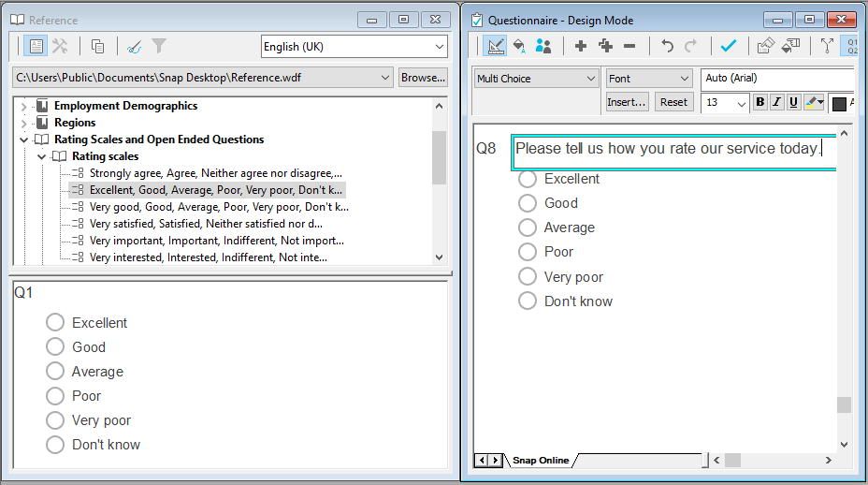868x485 pixels.
Task: Select Good radio in Questionnaire Q8
Action: click(528, 203)
